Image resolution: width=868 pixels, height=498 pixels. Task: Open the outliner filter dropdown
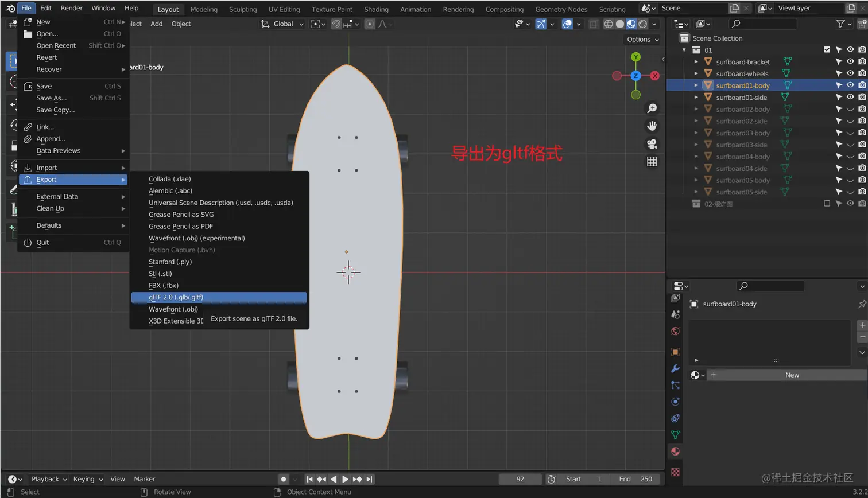pyautogui.click(x=844, y=24)
